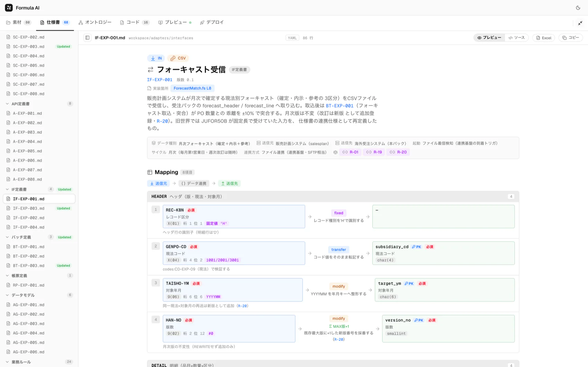Click the データ種別 layers icon
This screenshot has height=367, width=588.
154,143
